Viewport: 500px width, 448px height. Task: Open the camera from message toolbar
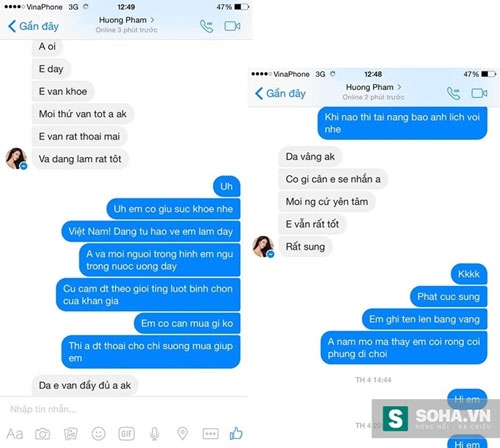[43, 434]
